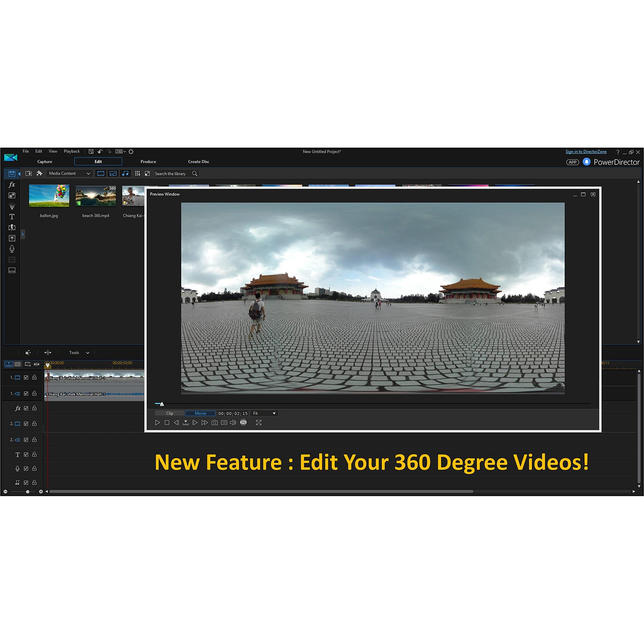644x644 pixels.
Task: Click the APP button near PowerDirector logo
Action: click(573, 162)
